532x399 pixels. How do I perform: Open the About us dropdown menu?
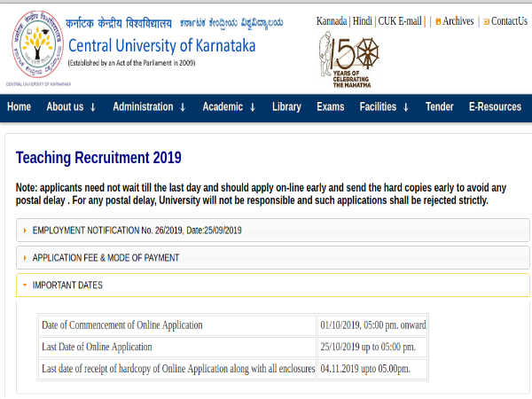pos(71,107)
